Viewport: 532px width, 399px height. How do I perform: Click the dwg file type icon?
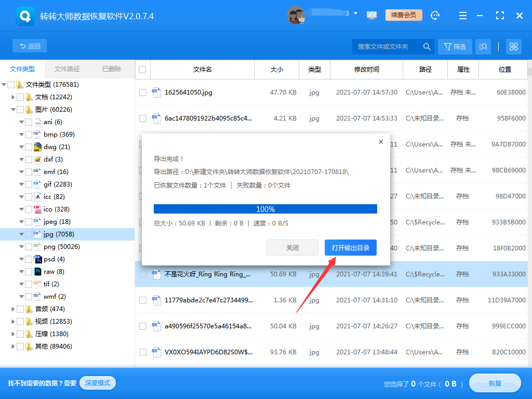[37, 147]
